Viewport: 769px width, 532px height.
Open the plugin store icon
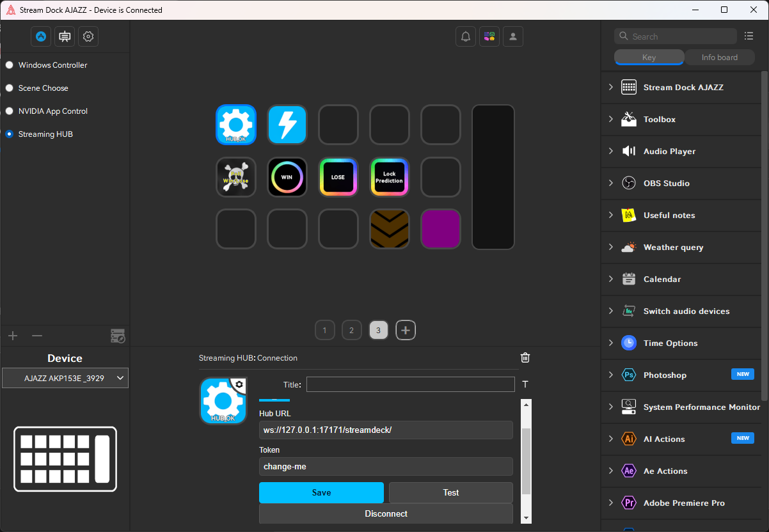click(x=489, y=36)
